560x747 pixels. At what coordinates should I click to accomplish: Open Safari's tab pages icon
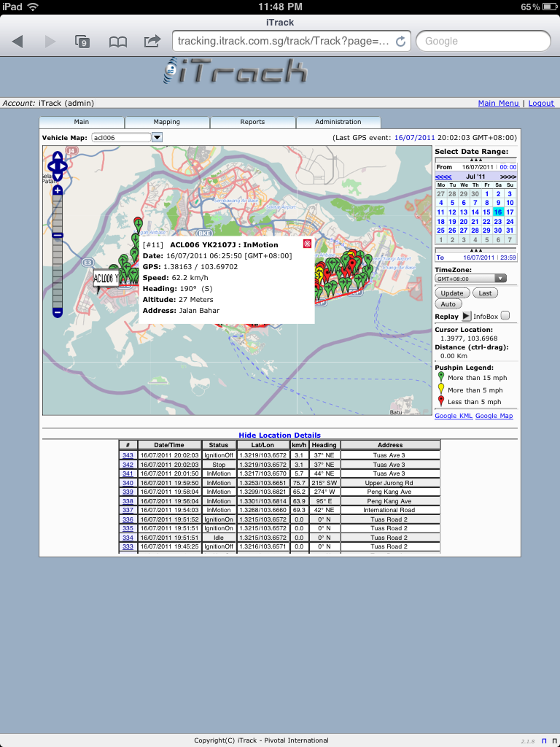[x=82, y=42]
